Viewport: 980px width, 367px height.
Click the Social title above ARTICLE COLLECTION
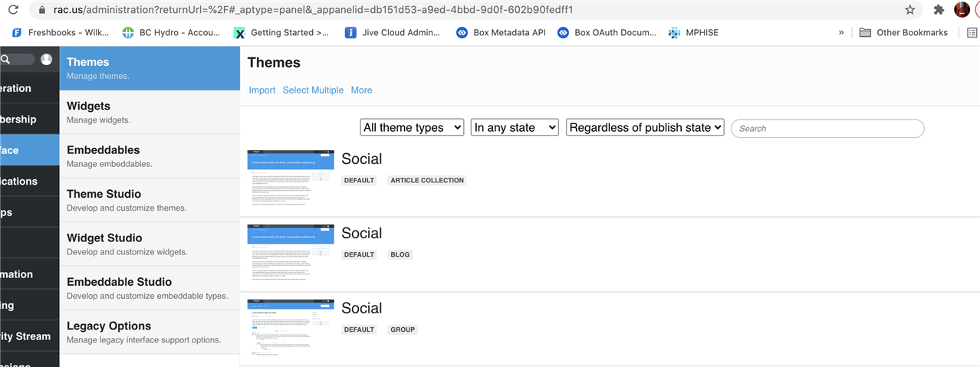click(x=361, y=159)
